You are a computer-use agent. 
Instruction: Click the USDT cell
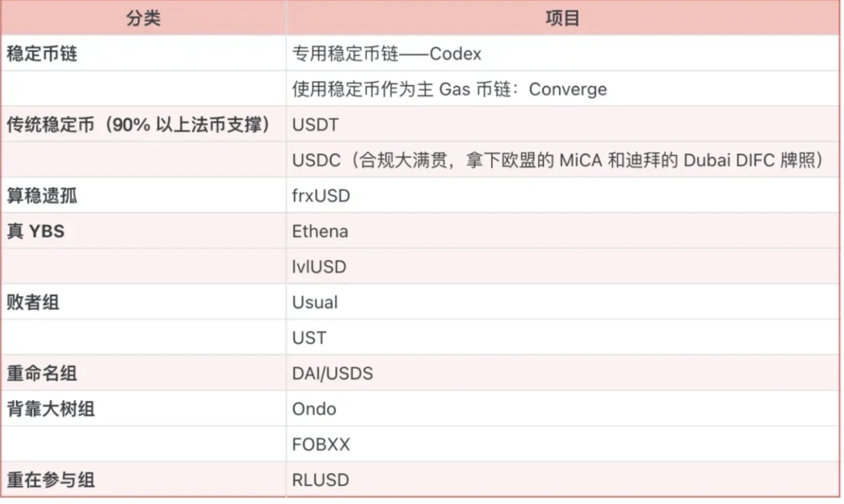563,124
